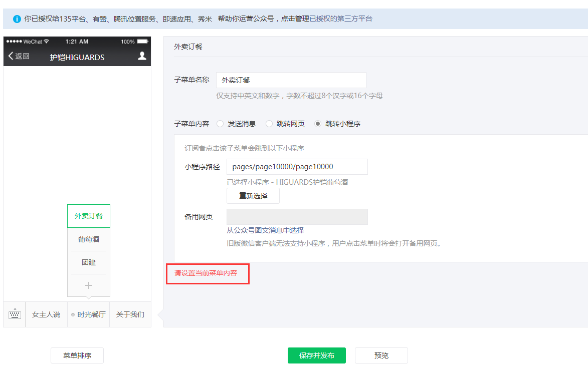Image resolution: width=588 pixels, height=370 pixels.
Task: Click the 护铠HIGUARDS title in preview
Action: click(x=77, y=57)
